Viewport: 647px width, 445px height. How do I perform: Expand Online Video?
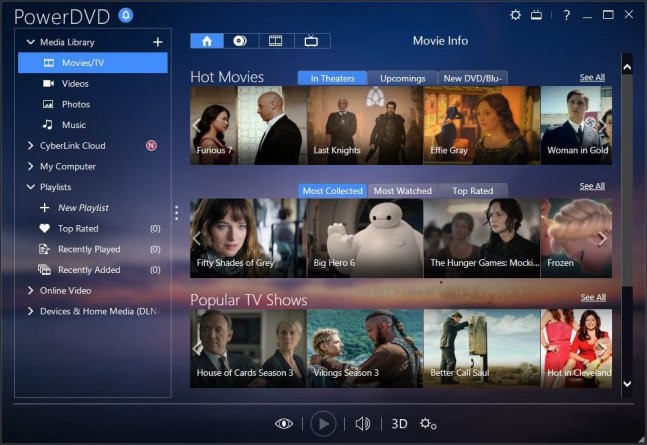[30, 291]
